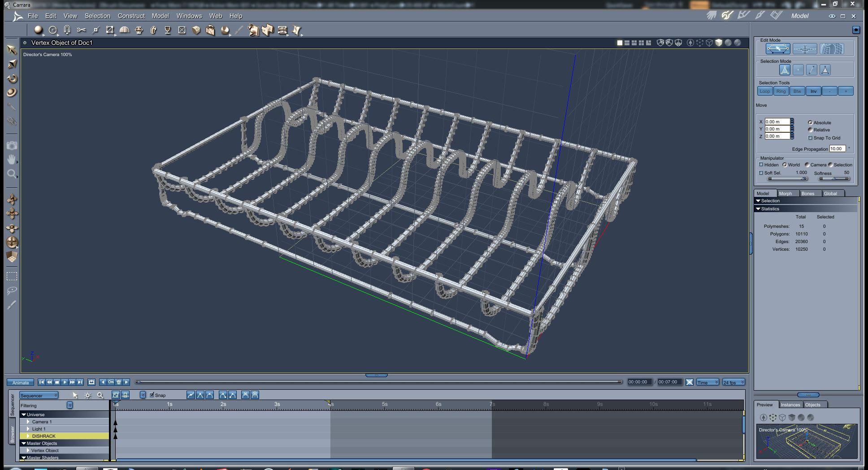Viewport: 868px width, 470px height.
Task: Select the magnifier zoom tool in left sidebar
Action: [12, 174]
